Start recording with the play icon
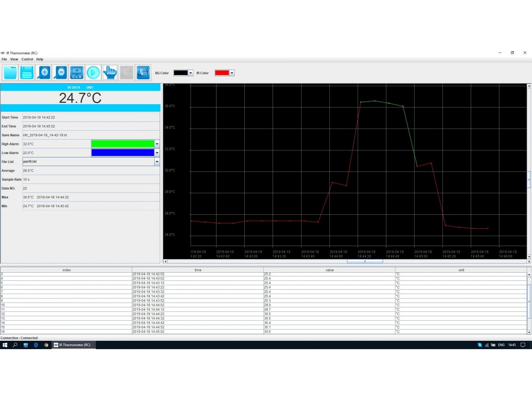532x399 pixels. tap(93, 72)
